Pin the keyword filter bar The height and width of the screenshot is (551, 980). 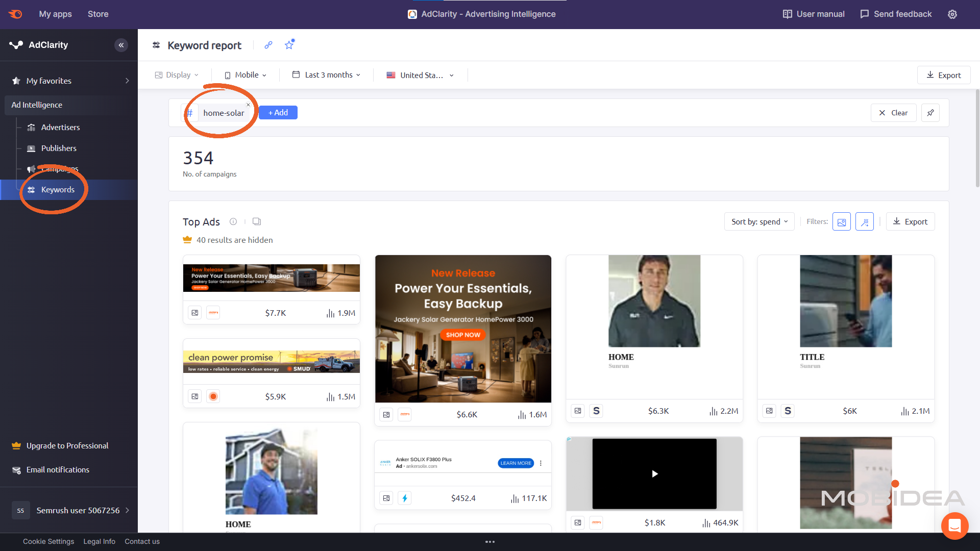click(x=930, y=113)
